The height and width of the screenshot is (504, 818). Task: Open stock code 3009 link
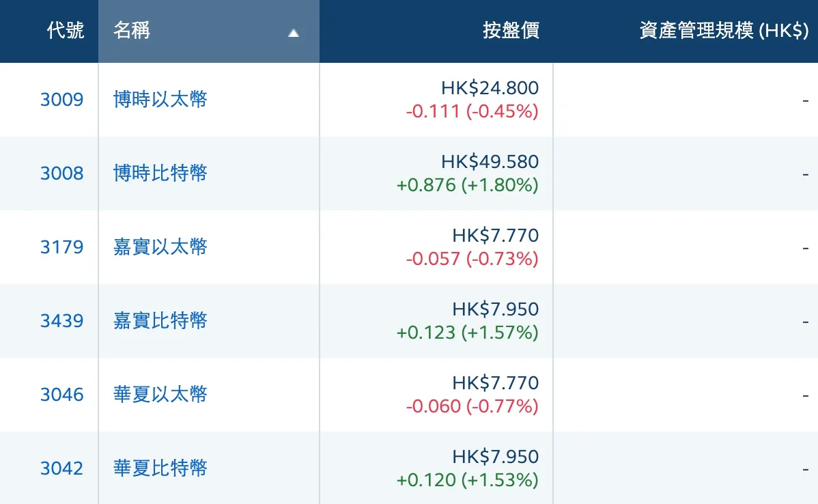coord(61,99)
